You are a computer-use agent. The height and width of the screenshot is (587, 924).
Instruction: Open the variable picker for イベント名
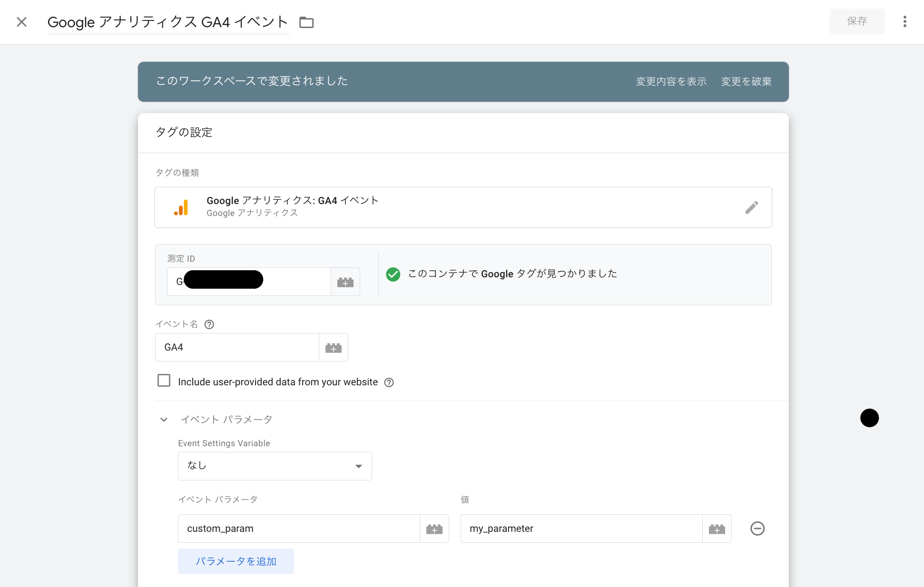[x=334, y=347]
